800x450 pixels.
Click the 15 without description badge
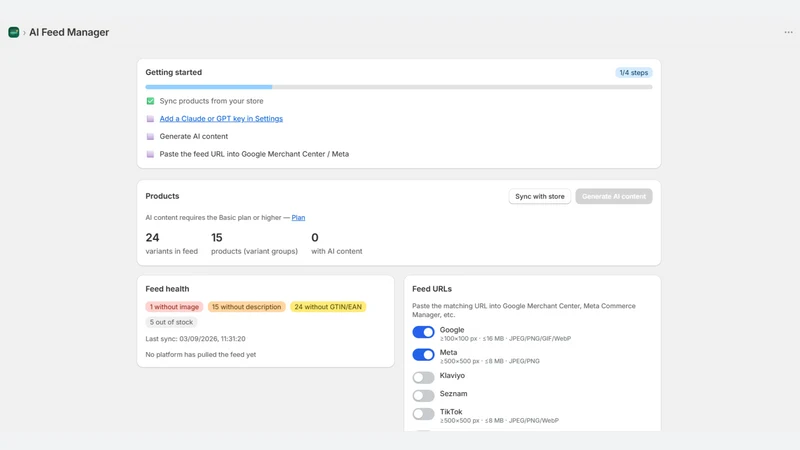click(246, 307)
